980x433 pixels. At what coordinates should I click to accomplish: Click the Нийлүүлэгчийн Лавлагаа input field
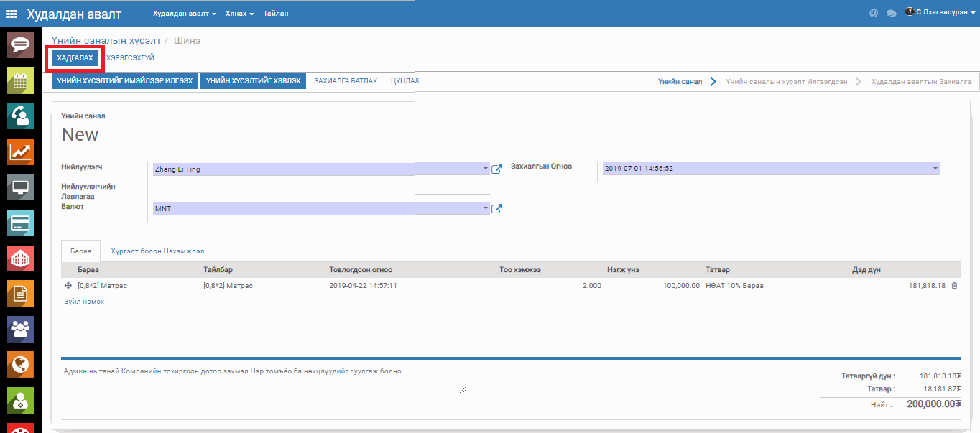coord(320,188)
